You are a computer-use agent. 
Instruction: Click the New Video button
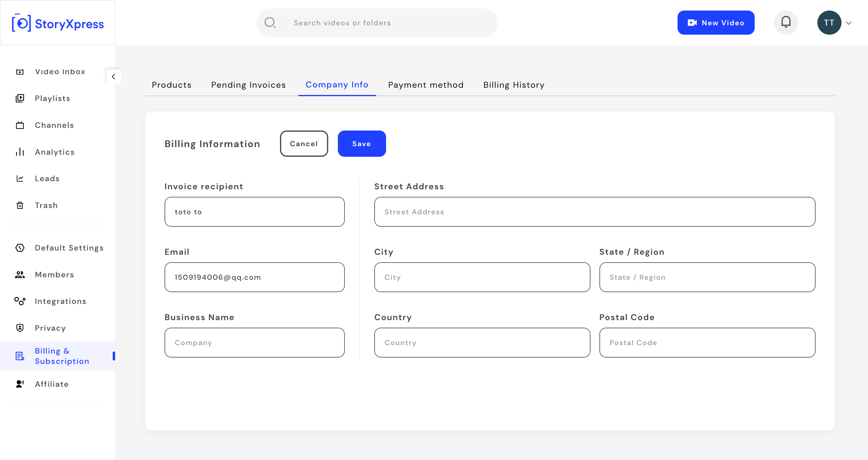point(716,23)
